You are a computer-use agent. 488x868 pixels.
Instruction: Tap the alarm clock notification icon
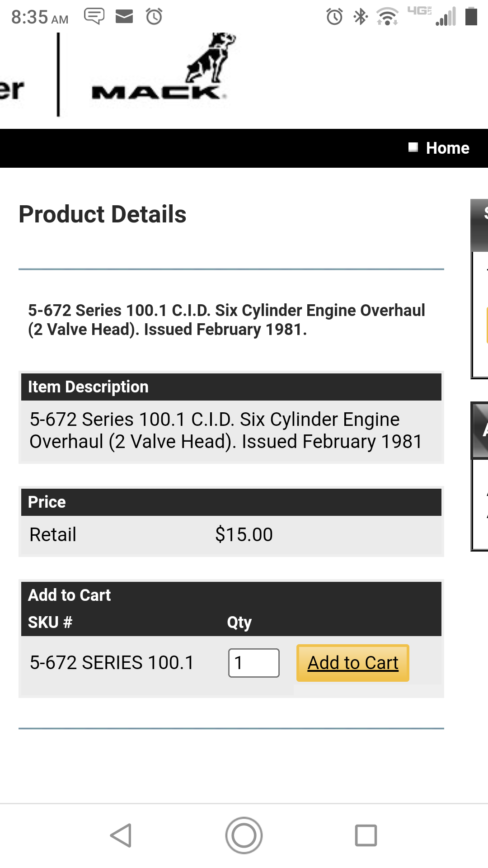pos(154,17)
